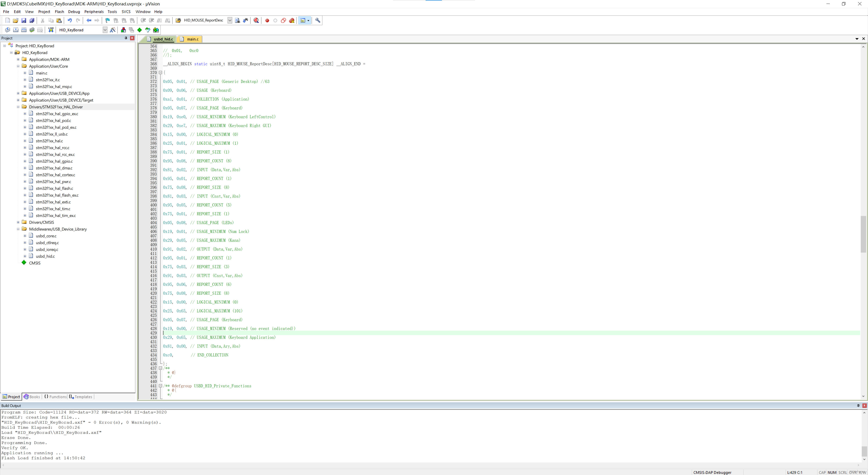Open Options for Target wand icon
Screen dimensions: 868x475
click(113, 30)
